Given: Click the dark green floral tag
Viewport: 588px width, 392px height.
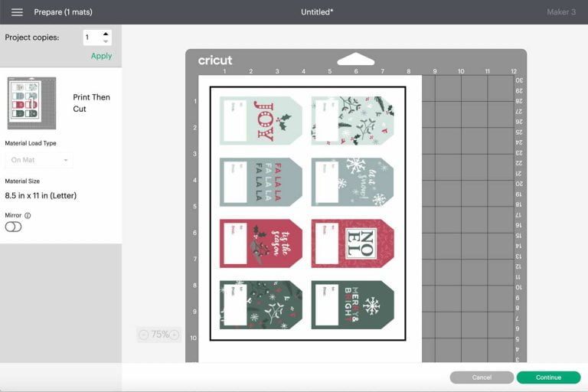Looking at the screenshot, I should 261,305.
